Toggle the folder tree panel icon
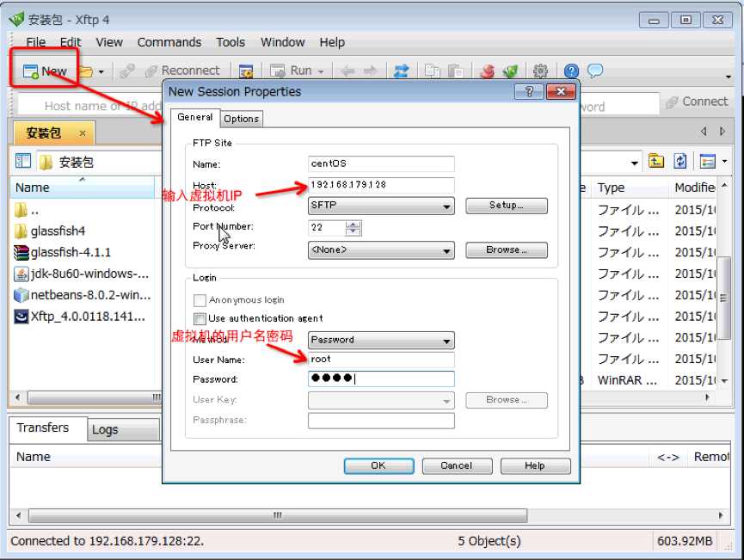 point(22,162)
